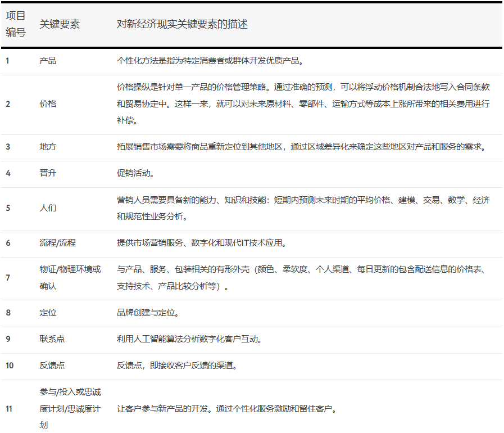Screen dimensions: 504x433
Task: Click the 拓展销售市场 description text
Action: 301,147
